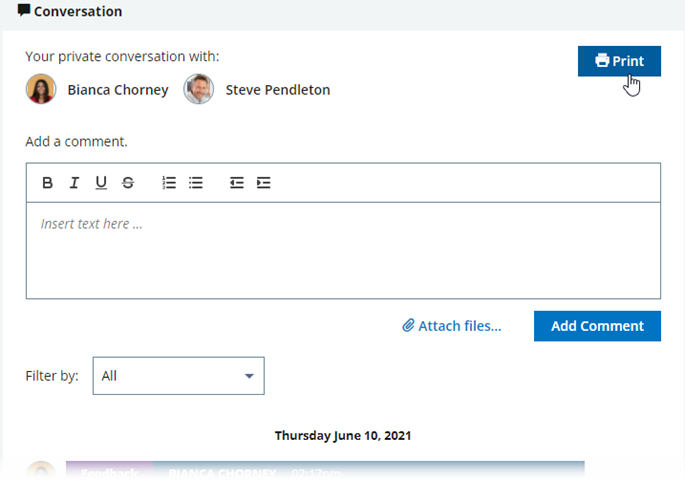Expand the Filter by dropdown showing All
The height and width of the screenshot is (481, 685).
coord(178,376)
